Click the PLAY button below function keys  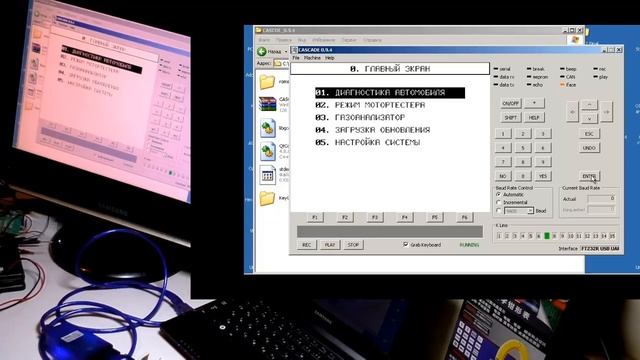330,245
